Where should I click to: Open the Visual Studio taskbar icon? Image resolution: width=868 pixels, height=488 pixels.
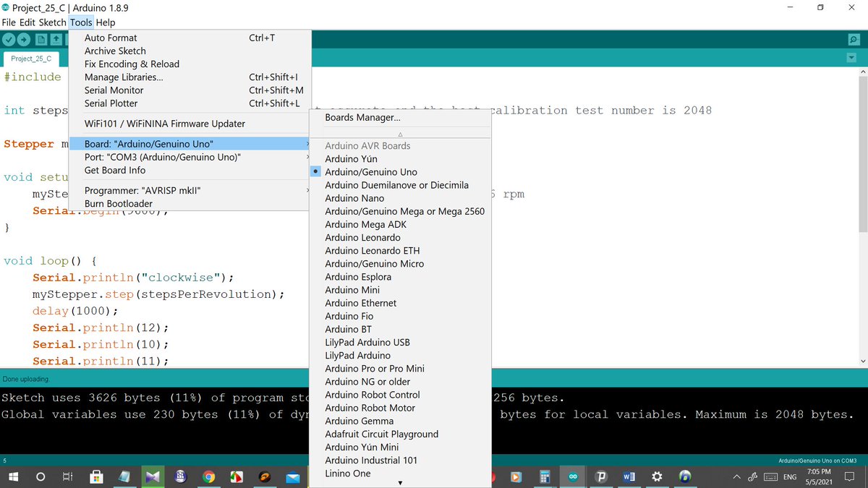[x=152, y=477]
